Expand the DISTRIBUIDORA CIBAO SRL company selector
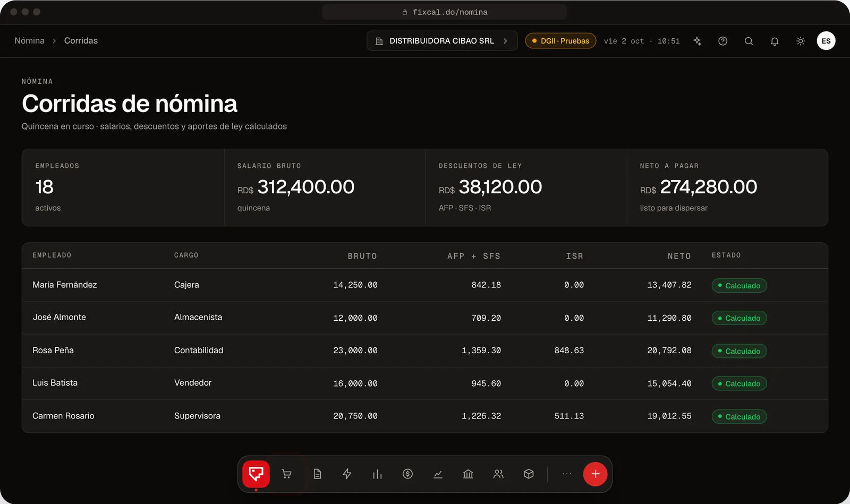Screen dimensions: 850x504 (x=442, y=41)
